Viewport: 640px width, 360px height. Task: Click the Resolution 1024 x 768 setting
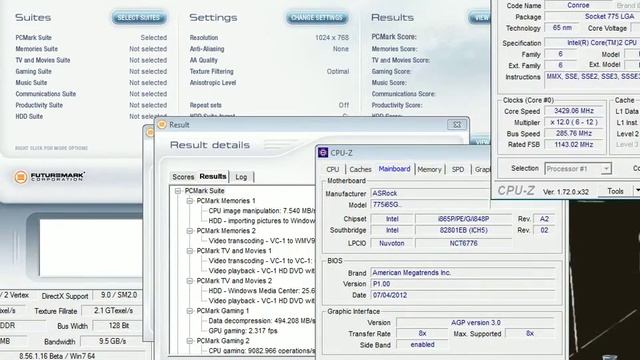tap(269, 38)
